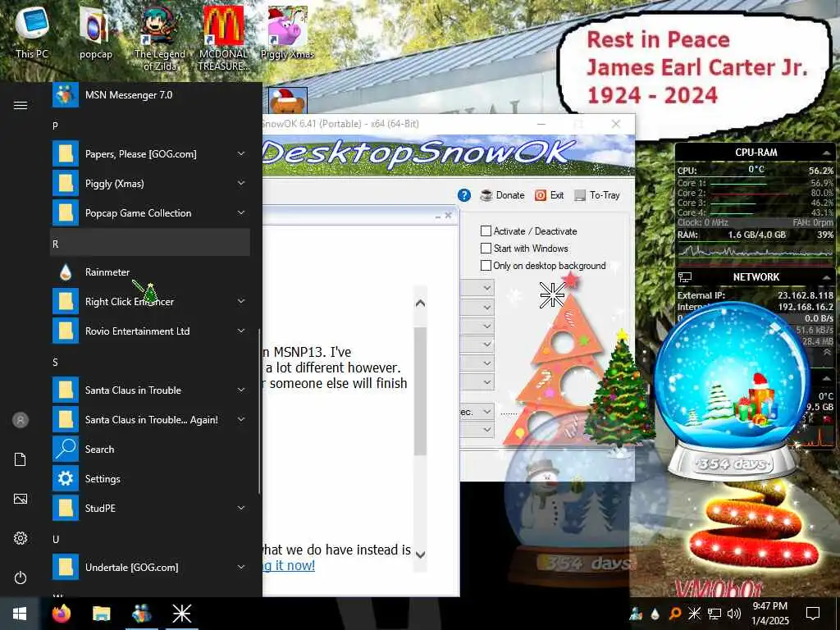Open Piggly Xmas desktop shortcut

click(x=287, y=32)
